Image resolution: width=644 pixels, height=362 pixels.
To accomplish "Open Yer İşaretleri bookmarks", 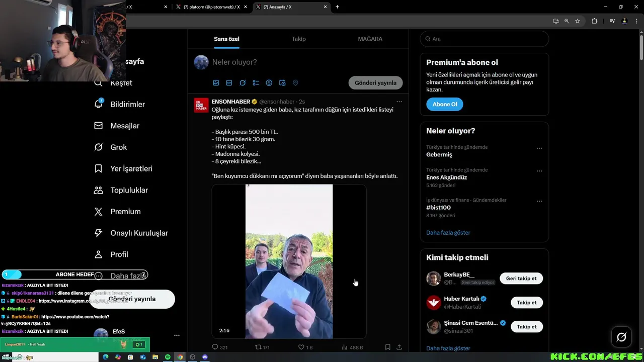I will pos(123,169).
